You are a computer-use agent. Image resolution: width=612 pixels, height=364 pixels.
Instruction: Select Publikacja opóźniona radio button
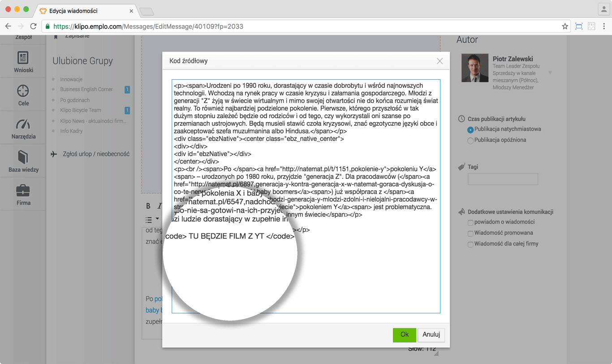tap(470, 141)
